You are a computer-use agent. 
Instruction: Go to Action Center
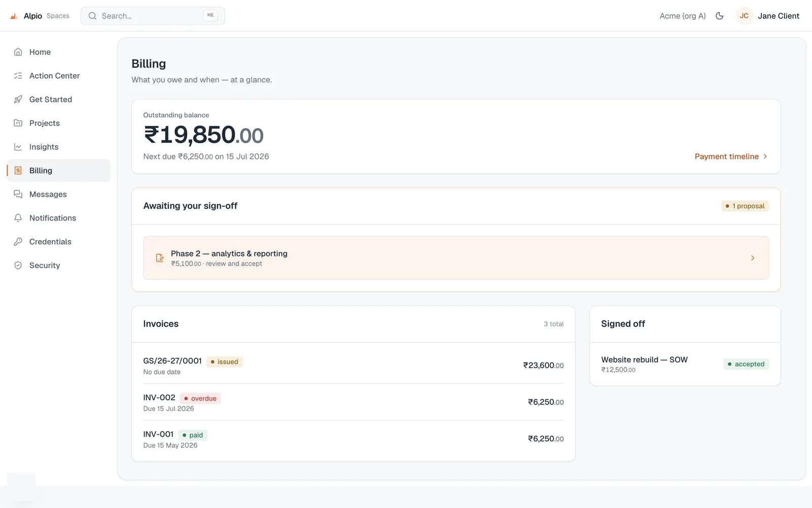[x=59, y=76]
